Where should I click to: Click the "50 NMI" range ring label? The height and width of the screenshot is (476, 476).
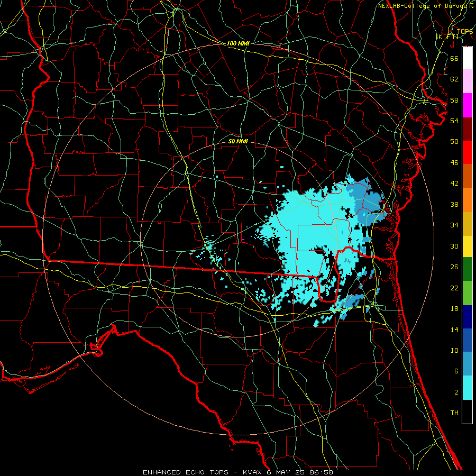click(239, 141)
